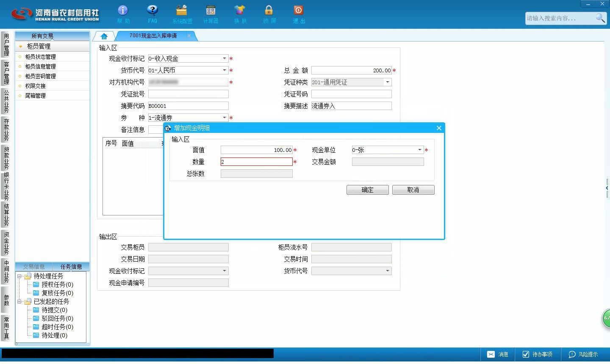This screenshot has width=610, height=364.
Task: Open the 待处理(0) folder
Action: tap(50, 335)
